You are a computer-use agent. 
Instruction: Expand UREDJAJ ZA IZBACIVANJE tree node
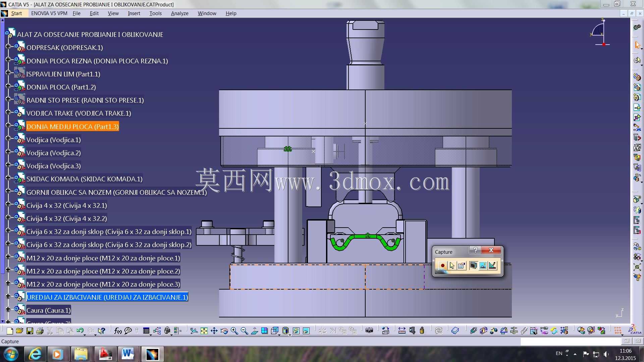tap(8, 296)
